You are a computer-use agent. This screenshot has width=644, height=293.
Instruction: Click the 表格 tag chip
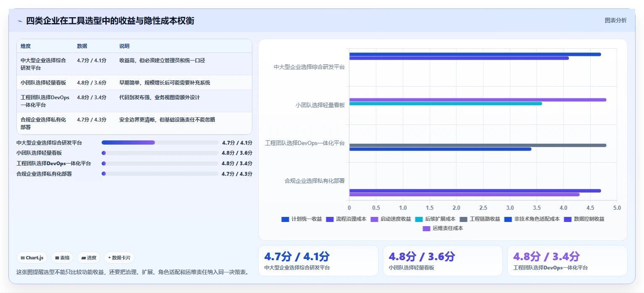[62, 258]
